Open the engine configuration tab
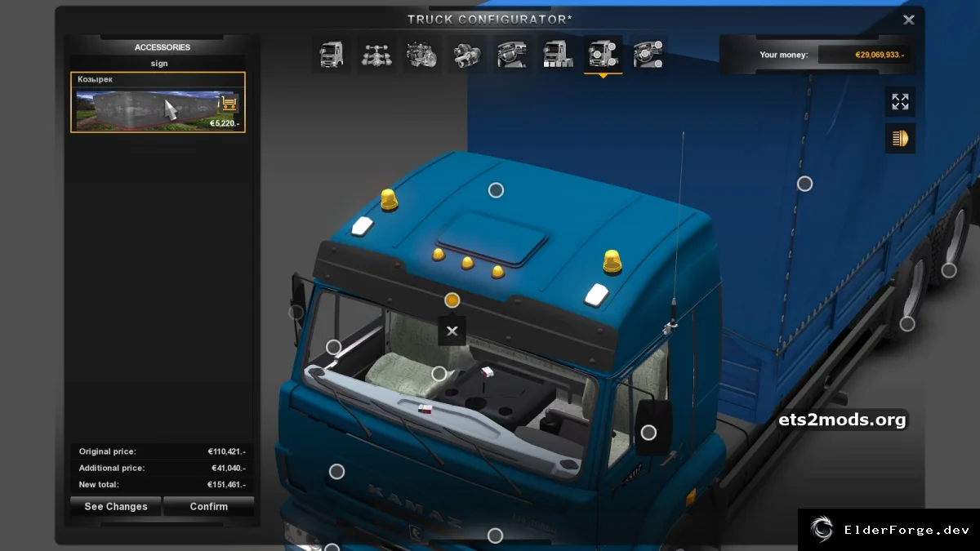This screenshot has width=980, height=551. coord(422,55)
